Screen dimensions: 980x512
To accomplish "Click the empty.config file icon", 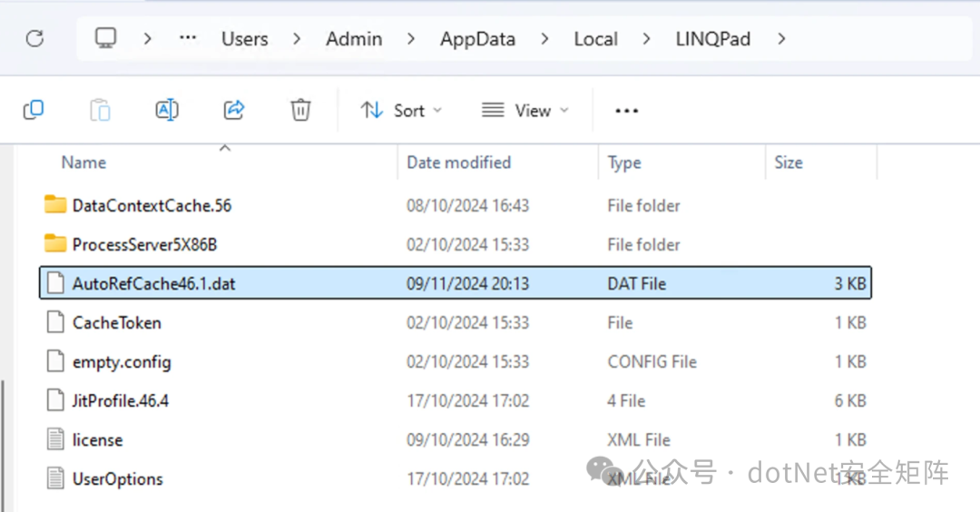I will 55,361.
